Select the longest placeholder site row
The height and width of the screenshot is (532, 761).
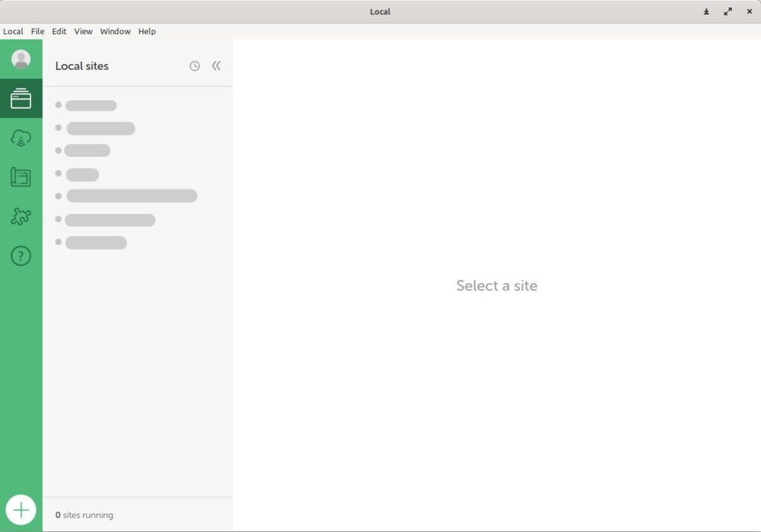[132, 196]
